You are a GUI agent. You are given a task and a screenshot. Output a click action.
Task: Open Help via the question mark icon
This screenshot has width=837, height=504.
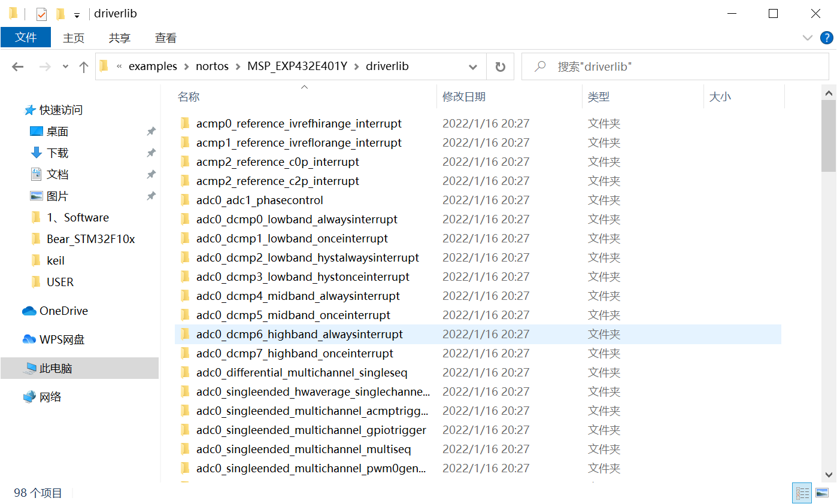827,38
